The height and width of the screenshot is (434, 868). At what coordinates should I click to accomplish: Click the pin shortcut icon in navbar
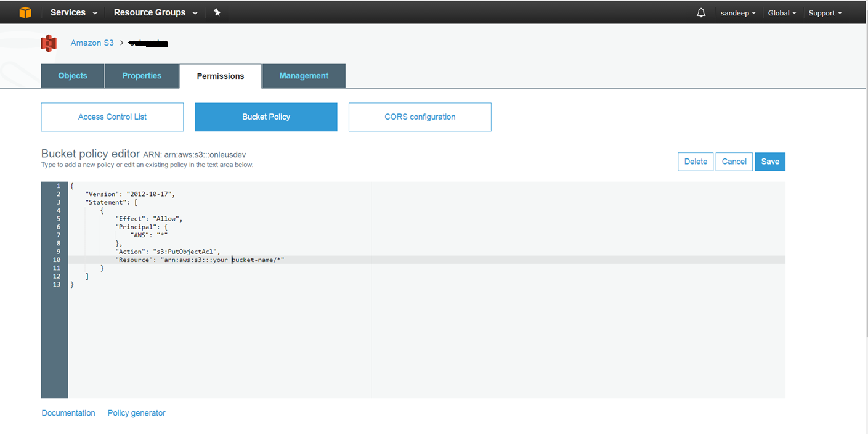(217, 12)
